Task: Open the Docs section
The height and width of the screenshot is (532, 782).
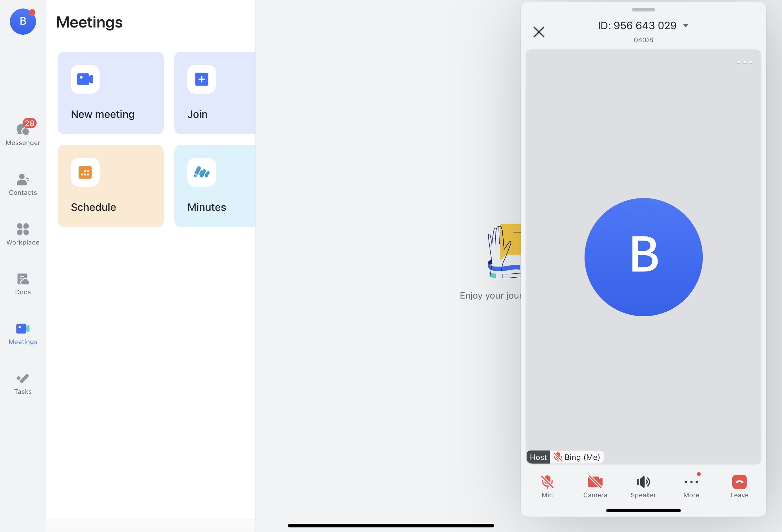Action: coord(23,284)
